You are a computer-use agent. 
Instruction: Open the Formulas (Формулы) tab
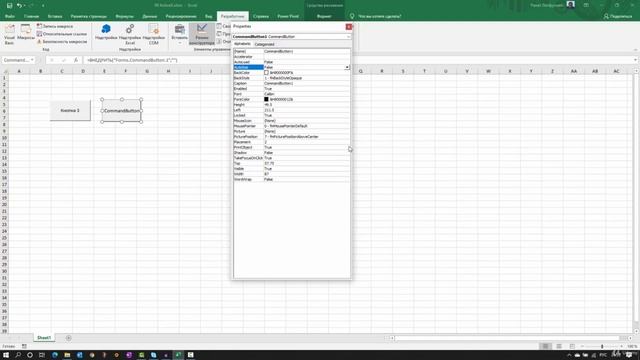[124, 16]
